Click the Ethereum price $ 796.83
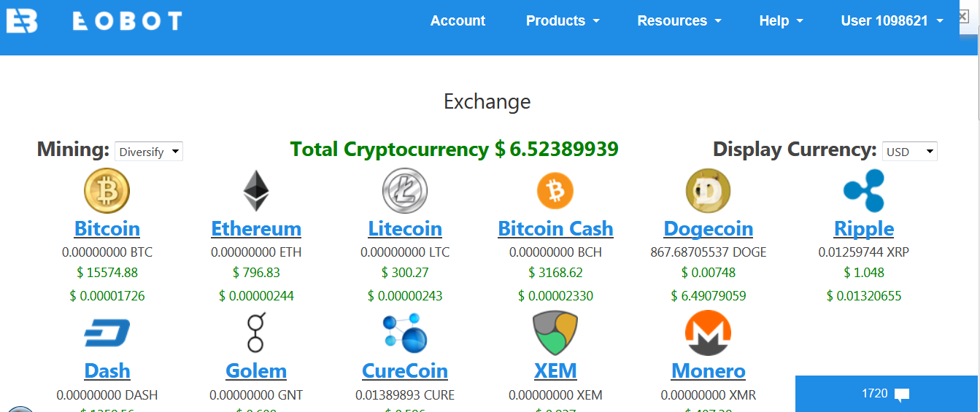This screenshot has width=980, height=412. [x=256, y=273]
